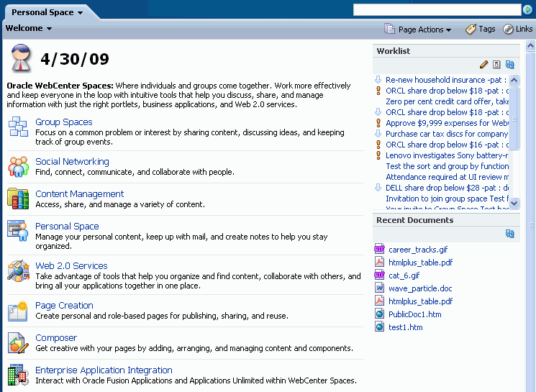Open career_tracks.gif from Recent Documents

coord(418,250)
